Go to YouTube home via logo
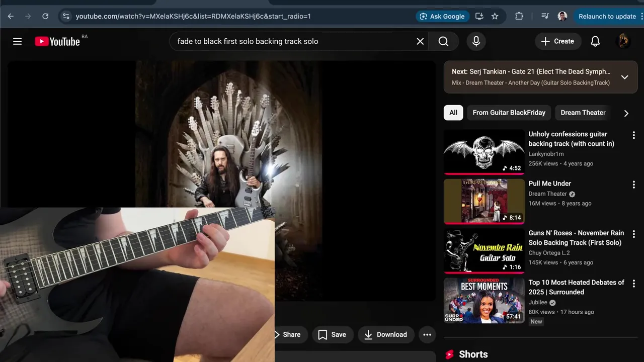This screenshot has width=644, height=362. click(57, 41)
